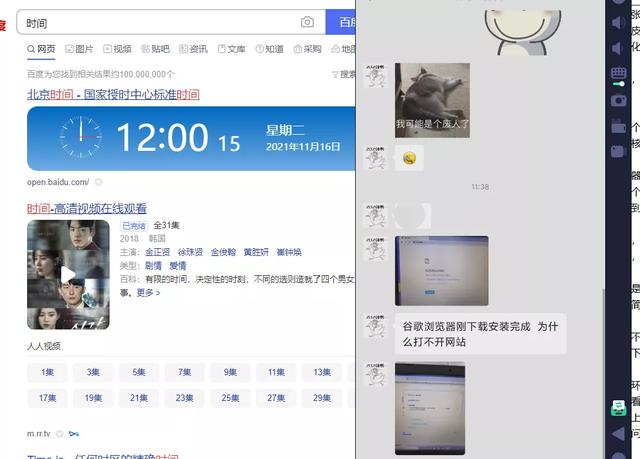The height and width of the screenshot is (459, 640).
Task: Click the analog clock in the time widget
Action: [x=81, y=137]
